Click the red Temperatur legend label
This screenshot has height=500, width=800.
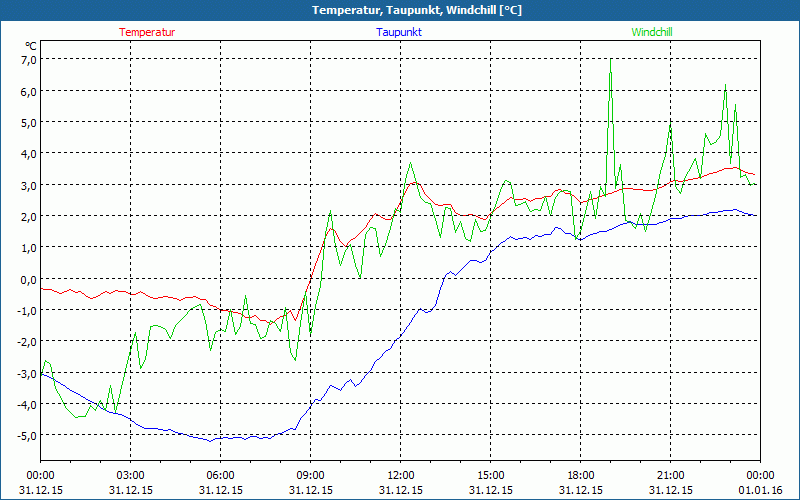coord(147,32)
